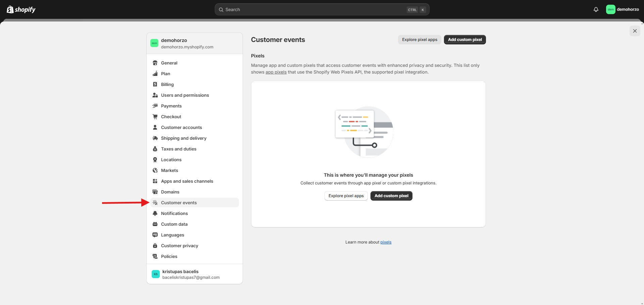
Task: Click Add custom pixel in page header
Action: tap(464, 40)
